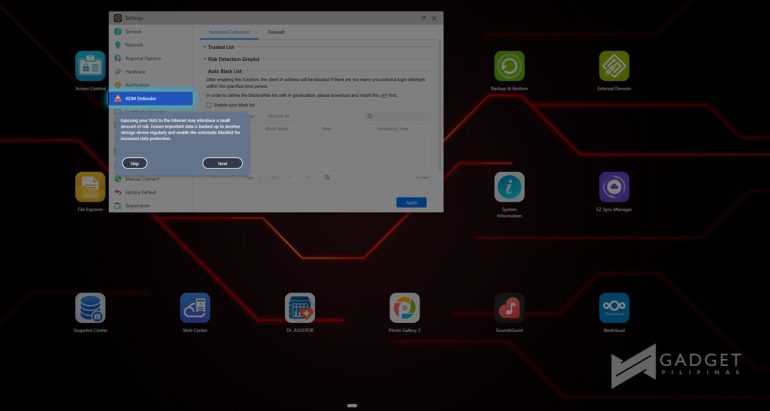
Task: Open System Information app
Action: [x=509, y=187]
